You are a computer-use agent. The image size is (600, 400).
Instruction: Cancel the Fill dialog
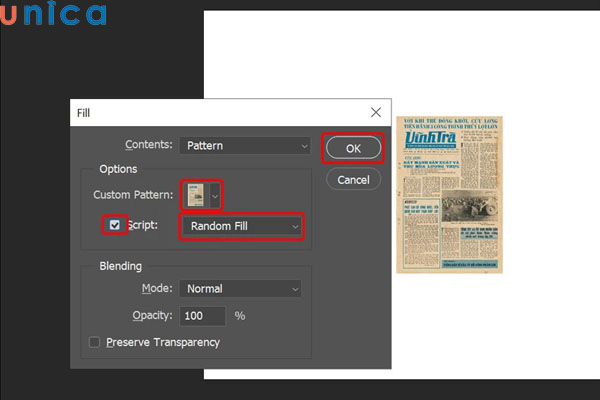click(x=353, y=180)
